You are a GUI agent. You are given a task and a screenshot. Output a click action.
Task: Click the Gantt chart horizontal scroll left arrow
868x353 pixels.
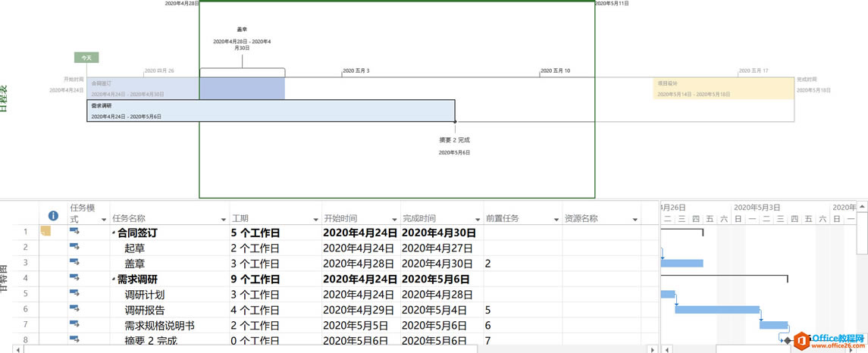[x=667, y=350]
